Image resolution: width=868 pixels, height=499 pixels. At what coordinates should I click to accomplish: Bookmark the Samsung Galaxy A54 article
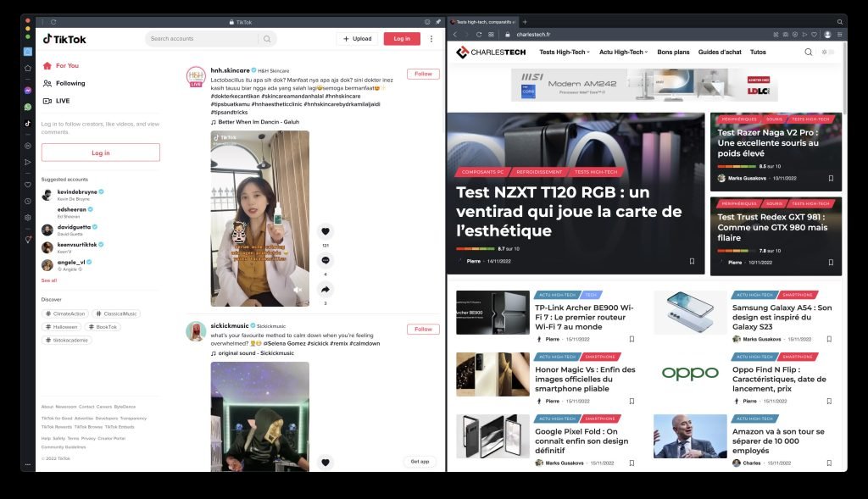point(829,339)
